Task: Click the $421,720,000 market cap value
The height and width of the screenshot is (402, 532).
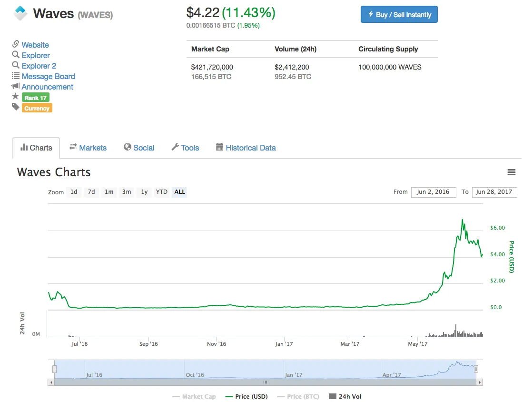Action: coord(212,67)
